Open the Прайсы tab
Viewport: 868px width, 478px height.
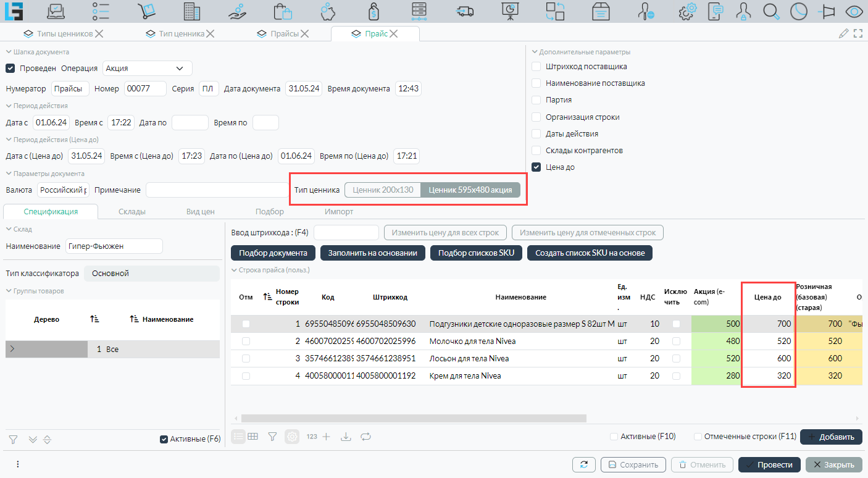coord(285,33)
